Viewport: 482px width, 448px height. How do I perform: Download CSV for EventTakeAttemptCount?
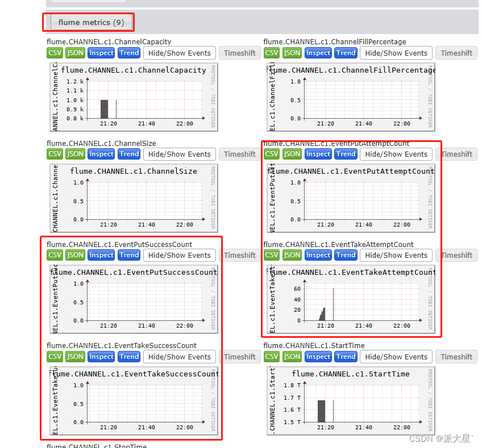click(272, 255)
